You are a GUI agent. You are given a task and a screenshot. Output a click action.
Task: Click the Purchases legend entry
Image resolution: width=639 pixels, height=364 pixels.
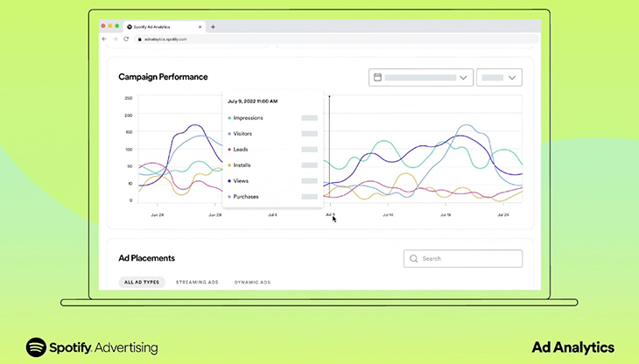point(243,197)
